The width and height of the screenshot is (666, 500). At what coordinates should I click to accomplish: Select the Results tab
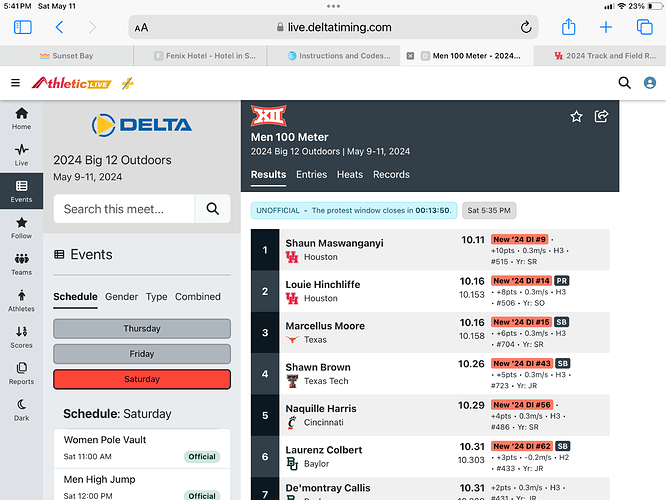coord(268,175)
